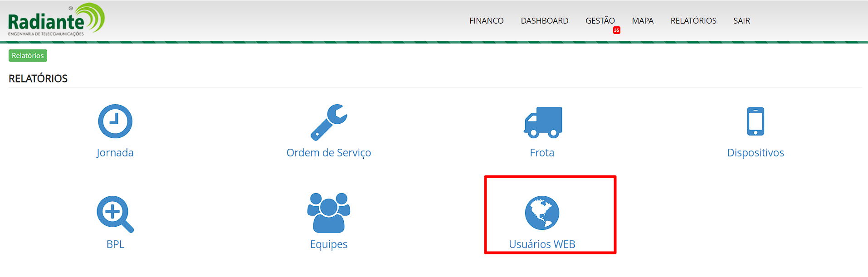Open the Equipes people group icon

[329, 213]
